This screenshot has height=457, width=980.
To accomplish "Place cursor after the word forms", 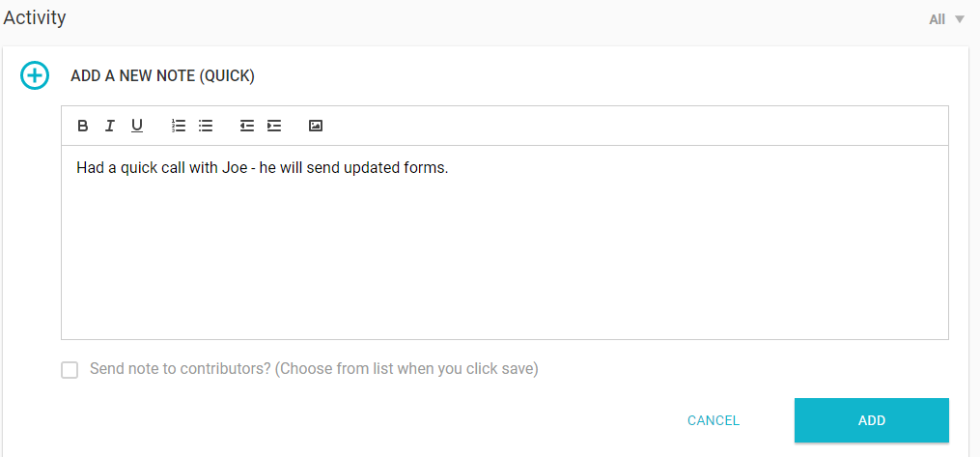I will 449,168.
